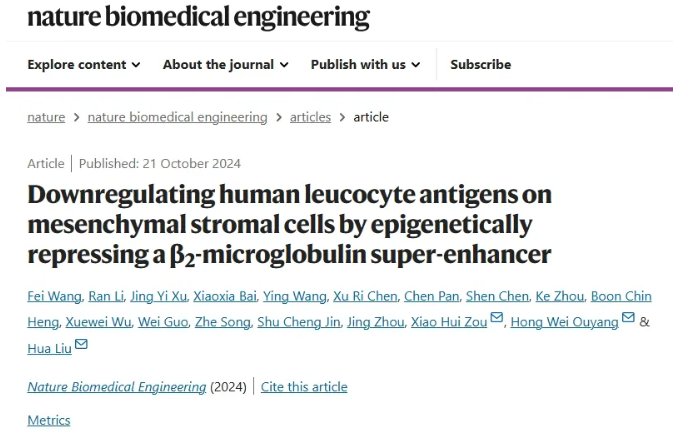Open the Metrics link
Screen dimensions: 693x435
tap(49, 420)
